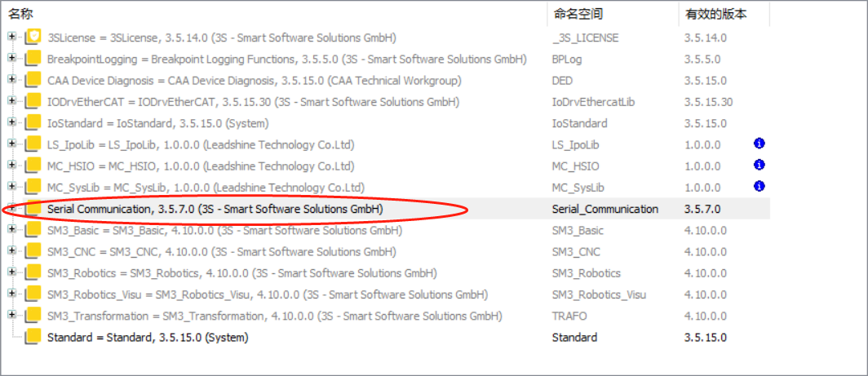Expand the 3SLicense library node
The width and height of the screenshot is (868, 376).
11,37
